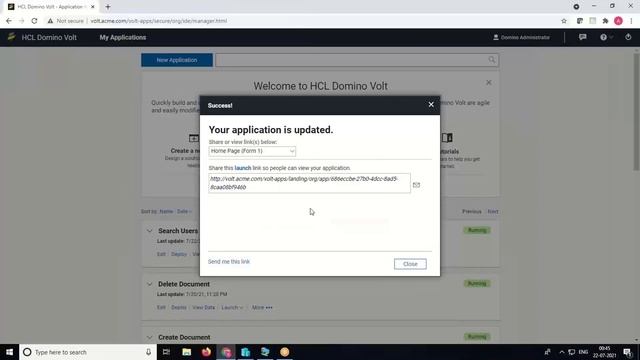Open the help question mark menu
Image resolution: width=640 pixels, height=360 pixels.
coord(606,37)
